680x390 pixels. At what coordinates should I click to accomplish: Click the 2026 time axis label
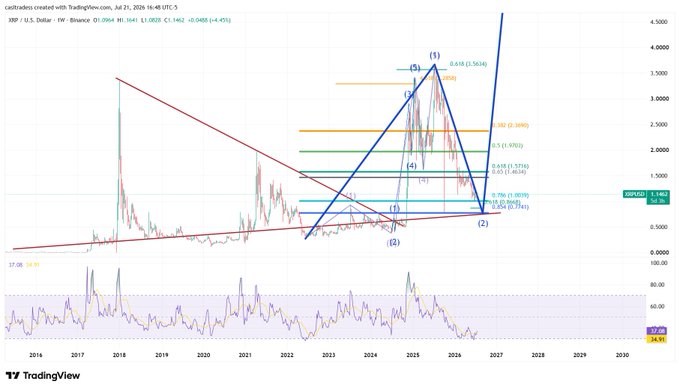tap(454, 355)
